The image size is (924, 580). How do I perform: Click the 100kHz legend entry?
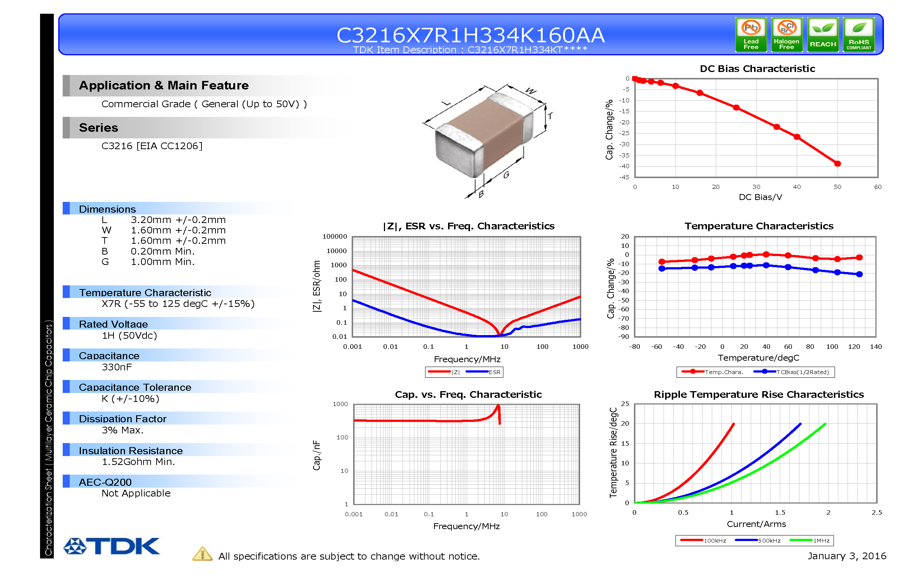(703, 540)
